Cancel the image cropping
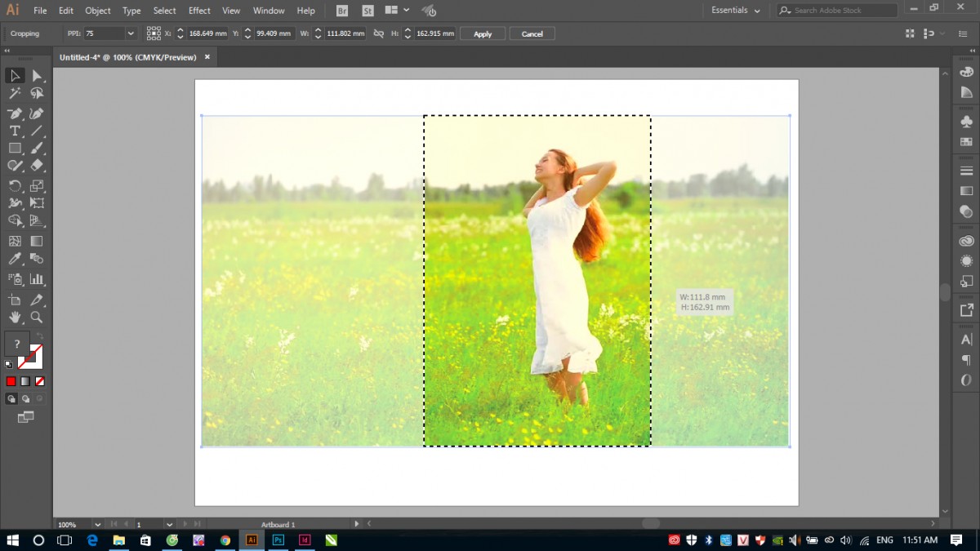Image resolution: width=980 pixels, height=551 pixels. (x=532, y=33)
